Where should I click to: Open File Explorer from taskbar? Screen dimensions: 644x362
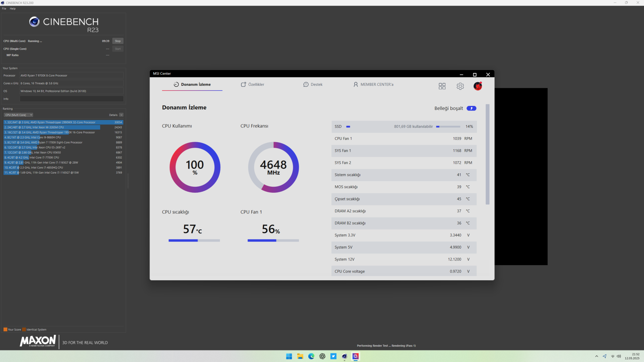tap(300, 356)
